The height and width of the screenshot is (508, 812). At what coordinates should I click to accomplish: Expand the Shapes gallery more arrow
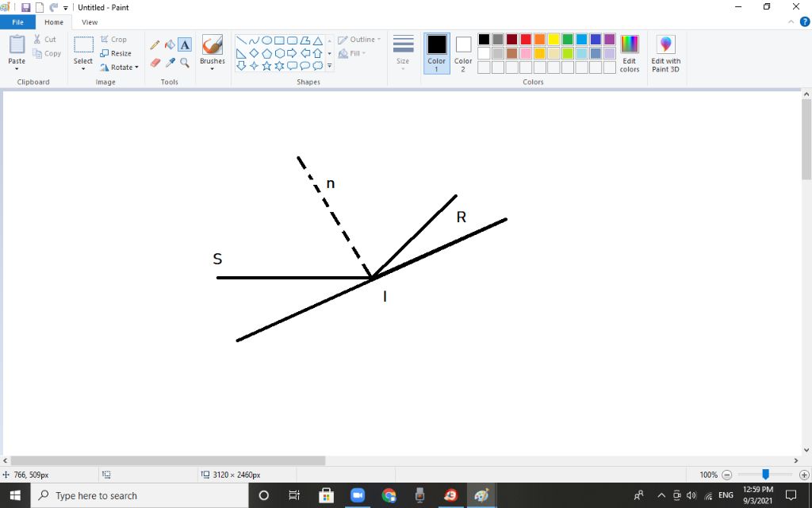(x=329, y=66)
